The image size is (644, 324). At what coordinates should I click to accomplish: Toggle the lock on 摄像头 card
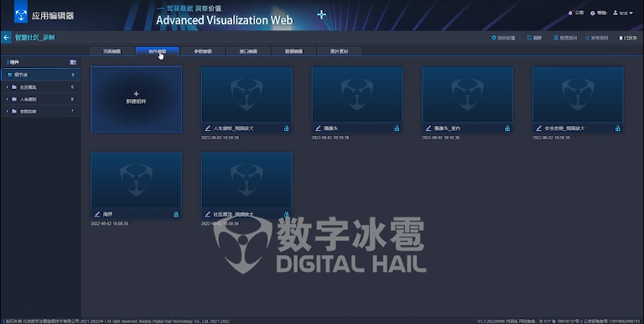(x=397, y=128)
